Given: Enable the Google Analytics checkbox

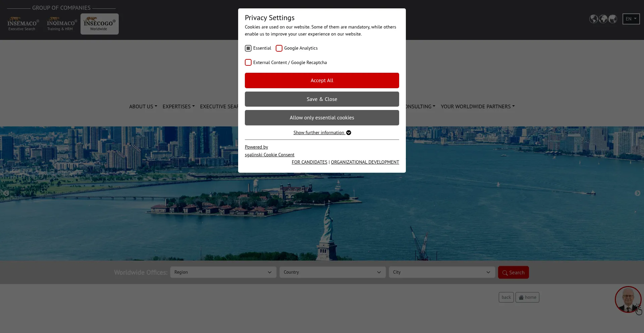Looking at the screenshot, I should tap(279, 48).
